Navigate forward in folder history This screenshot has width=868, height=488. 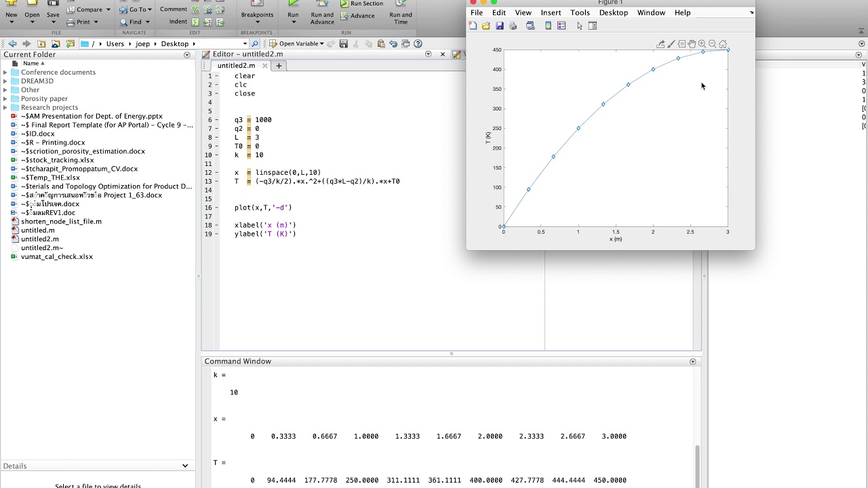click(26, 44)
